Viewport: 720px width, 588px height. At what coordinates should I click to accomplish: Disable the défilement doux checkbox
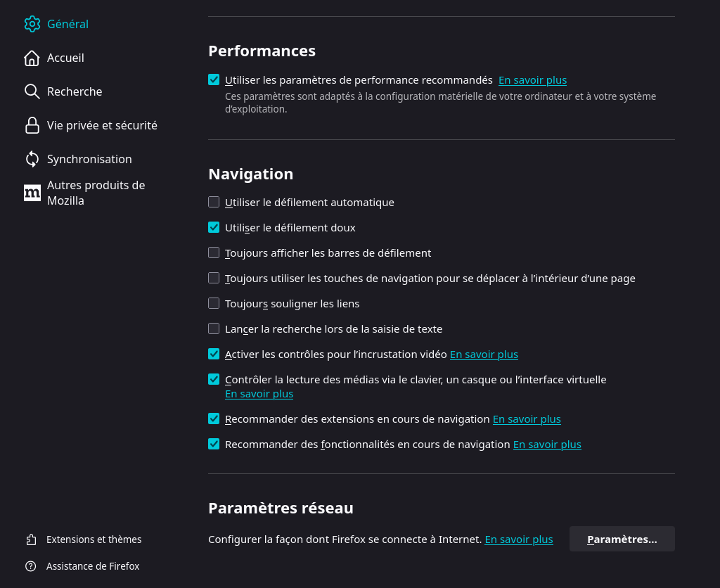pyautogui.click(x=214, y=228)
